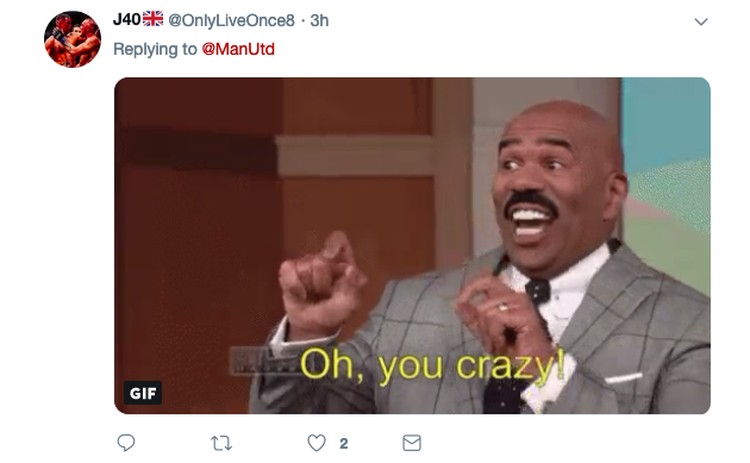Play the 'Oh, you crazy!' GIF
Image resolution: width=750 pixels, height=463 pixels.
412,246
